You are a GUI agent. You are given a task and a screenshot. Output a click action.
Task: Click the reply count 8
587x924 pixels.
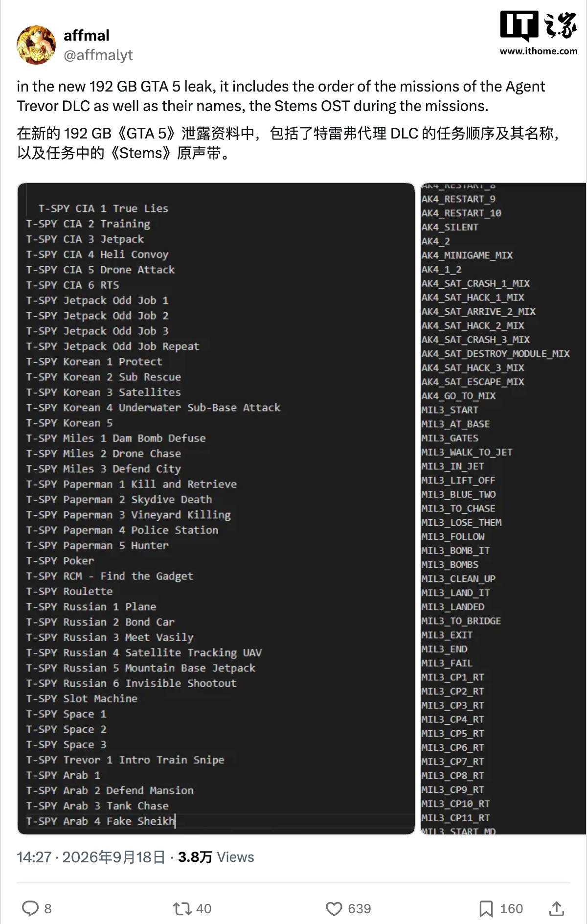pyautogui.click(x=48, y=909)
